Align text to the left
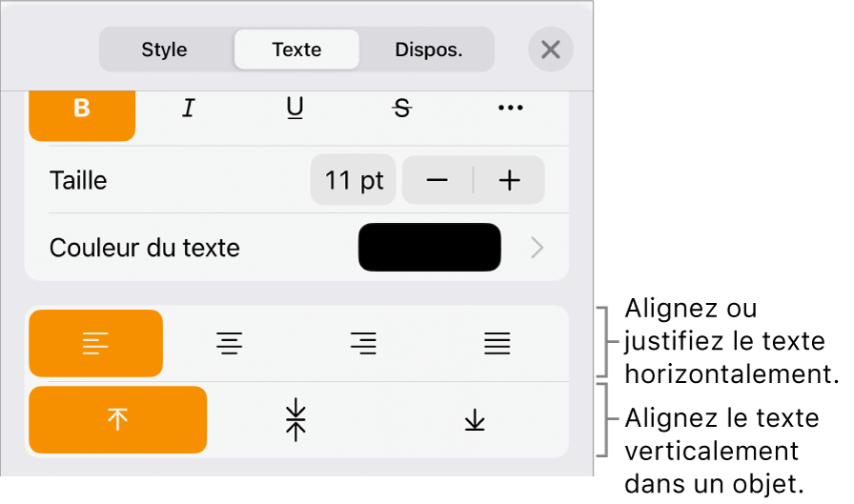This screenshot has width=854, height=504. [x=96, y=343]
